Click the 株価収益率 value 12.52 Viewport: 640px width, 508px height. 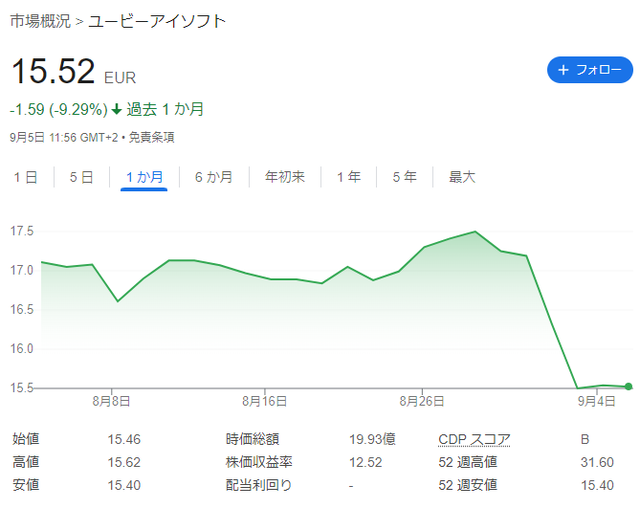(366, 462)
